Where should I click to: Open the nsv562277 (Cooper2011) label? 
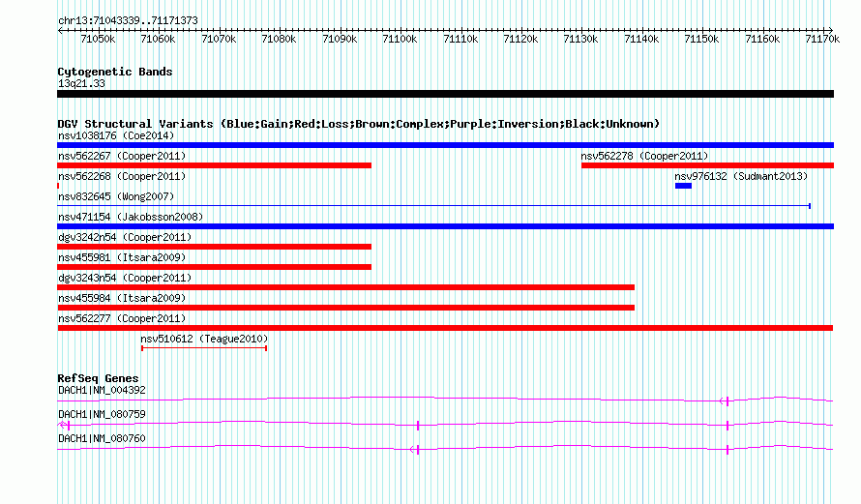[122, 318]
